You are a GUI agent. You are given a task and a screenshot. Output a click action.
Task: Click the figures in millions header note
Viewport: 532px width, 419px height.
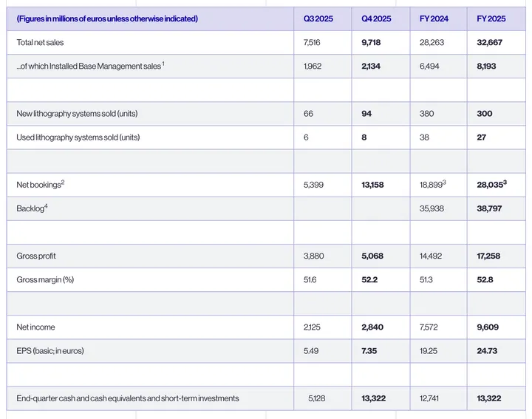coord(107,18)
